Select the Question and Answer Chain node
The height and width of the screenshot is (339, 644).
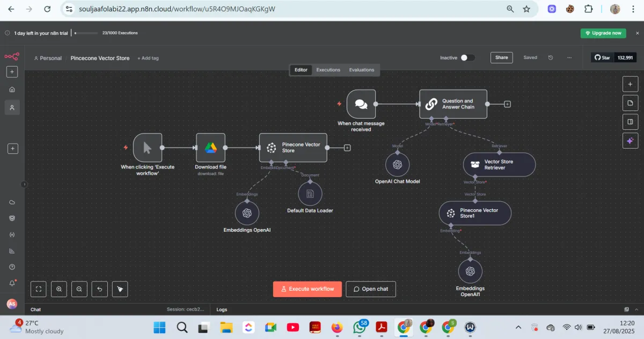pos(453,104)
